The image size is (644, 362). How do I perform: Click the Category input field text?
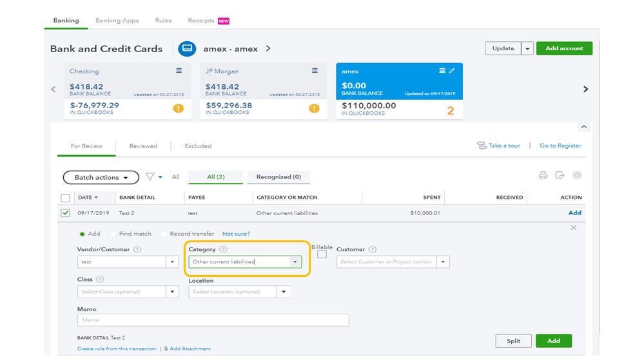pos(239,262)
